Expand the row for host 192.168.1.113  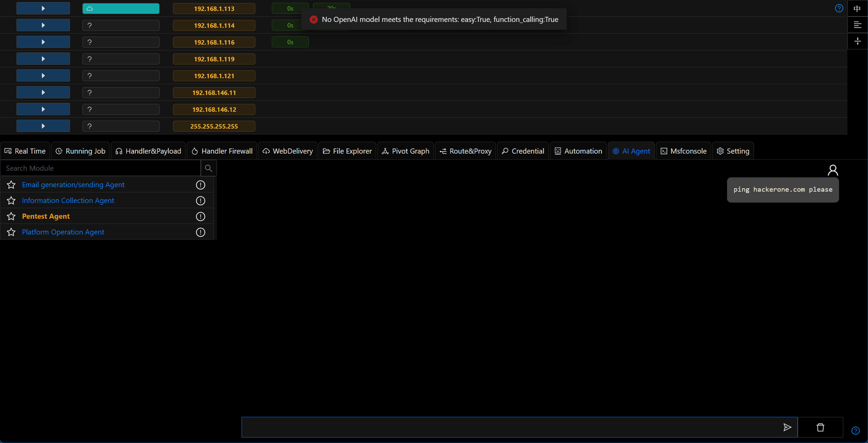pos(43,9)
